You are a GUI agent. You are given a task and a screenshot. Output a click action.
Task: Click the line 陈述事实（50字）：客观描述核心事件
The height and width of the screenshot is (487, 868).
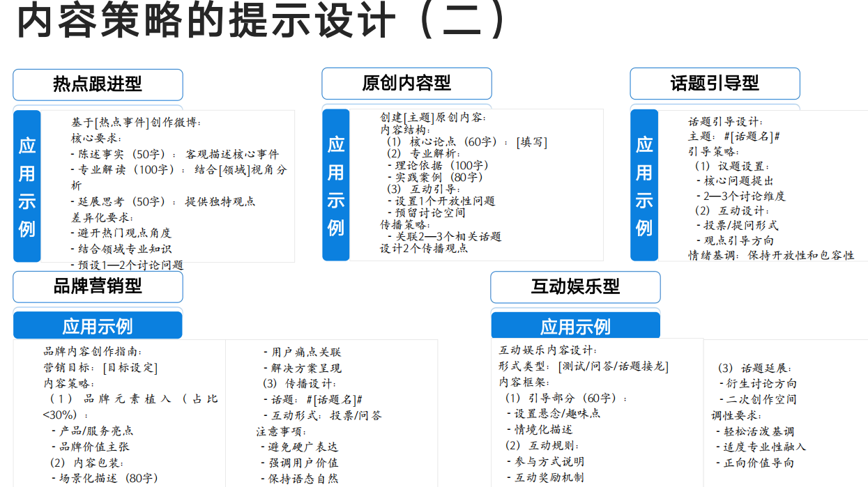click(x=175, y=154)
